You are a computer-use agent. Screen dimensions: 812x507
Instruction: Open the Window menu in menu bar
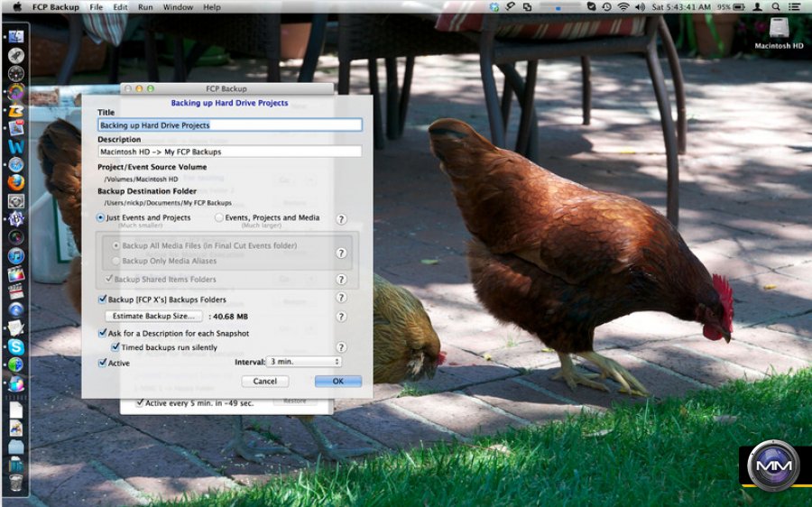coord(178,7)
